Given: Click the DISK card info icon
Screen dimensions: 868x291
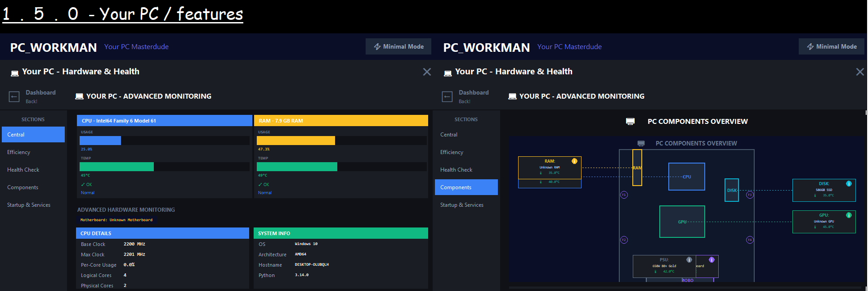Looking at the screenshot, I should coord(849,184).
